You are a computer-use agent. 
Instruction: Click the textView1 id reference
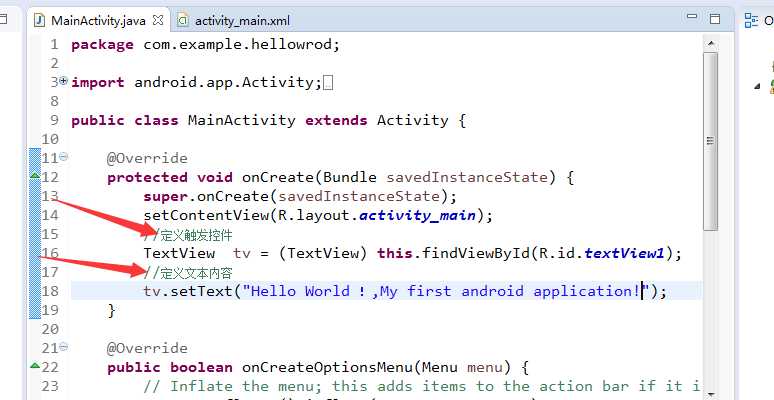click(x=624, y=254)
